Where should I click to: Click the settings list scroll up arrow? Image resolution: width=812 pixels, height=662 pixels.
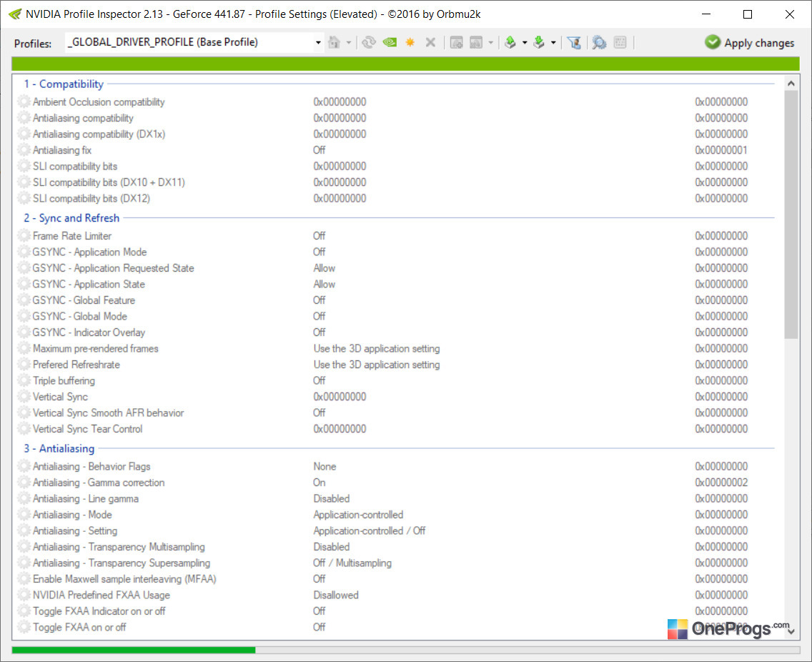pyautogui.click(x=791, y=83)
